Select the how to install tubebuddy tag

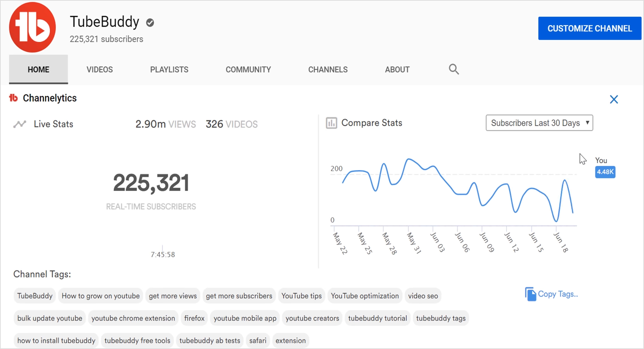coord(56,341)
